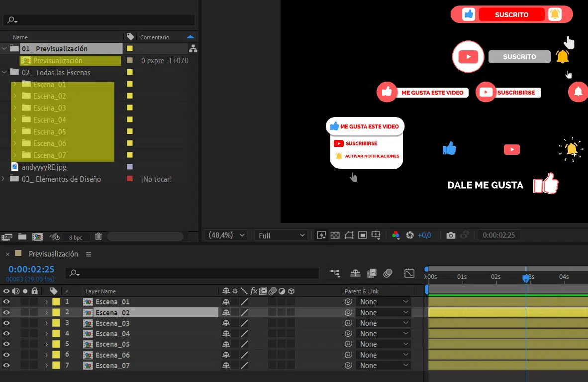This screenshot has width=588, height=382.
Task: Sort Project panel by Comentario column
Action: pyautogui.click(x=155, y=37)
